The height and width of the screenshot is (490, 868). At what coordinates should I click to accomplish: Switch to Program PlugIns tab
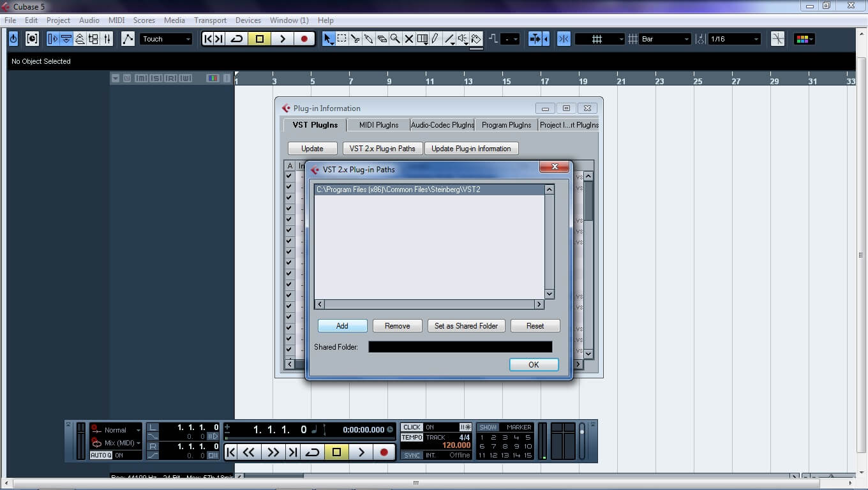pos(507,125)
